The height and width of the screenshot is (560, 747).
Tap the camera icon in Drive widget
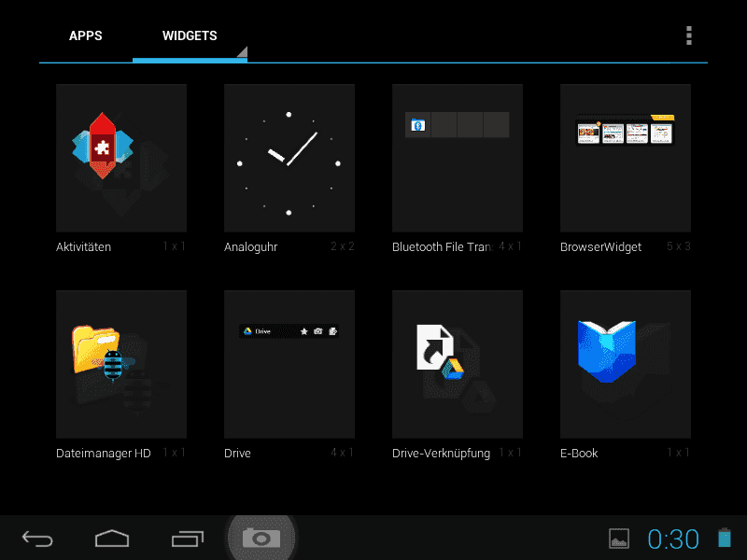[318, 331]
